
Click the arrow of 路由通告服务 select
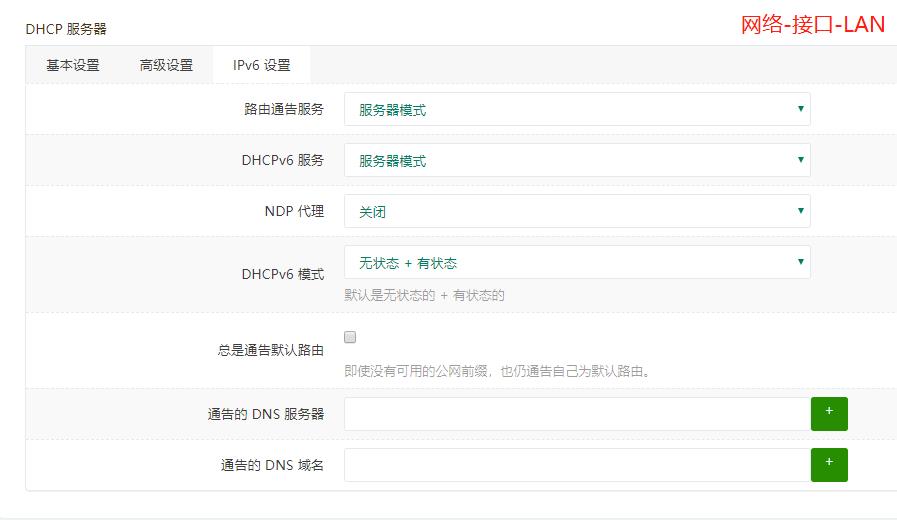pos(800,109)
